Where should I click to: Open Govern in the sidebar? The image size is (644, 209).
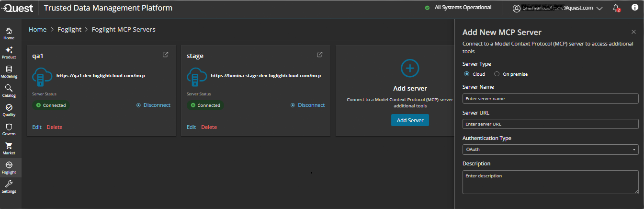pyautogui.click(x=9, y=129)
